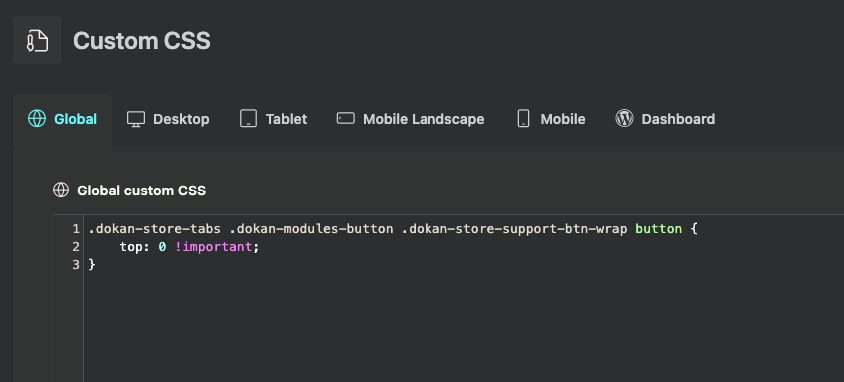Click the empty area of the CSS editor
The height and width of the screenshot is (382, 844).
[463, 328]
